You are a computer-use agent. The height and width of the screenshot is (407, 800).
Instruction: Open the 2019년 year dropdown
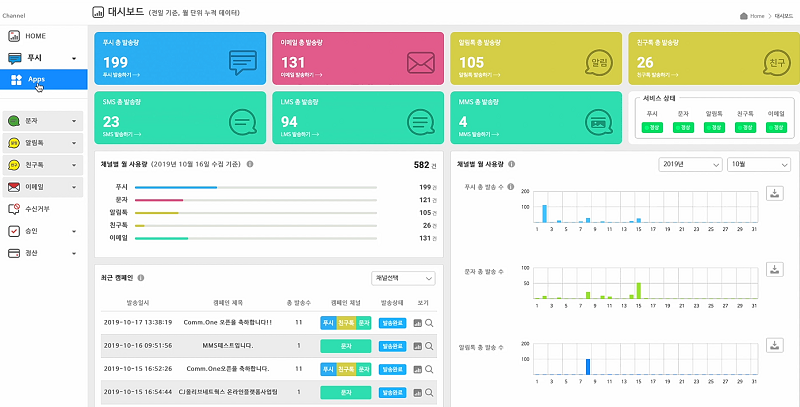point(690,164)
